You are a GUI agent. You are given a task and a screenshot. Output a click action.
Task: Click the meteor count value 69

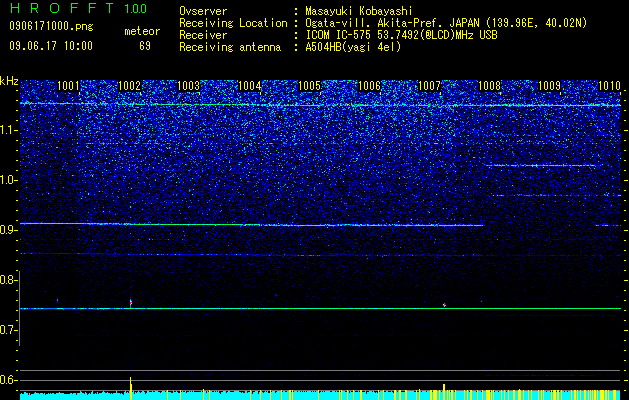(145, 46)
